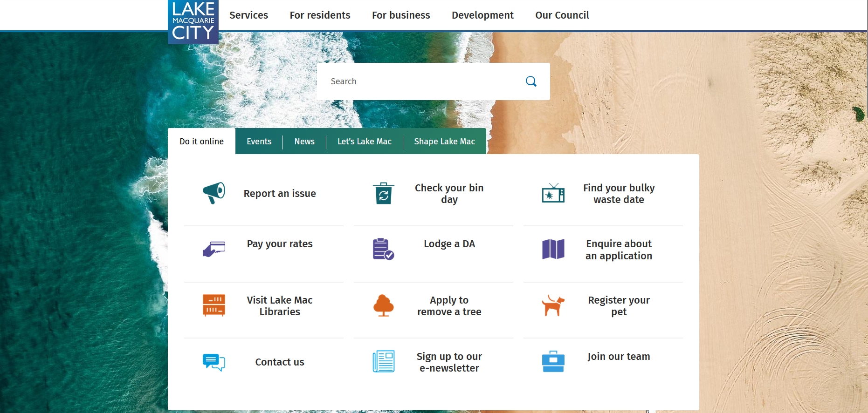Click the orange dog icon
Image resolution: width=868 pixels, height=413 pixels.
553,305
